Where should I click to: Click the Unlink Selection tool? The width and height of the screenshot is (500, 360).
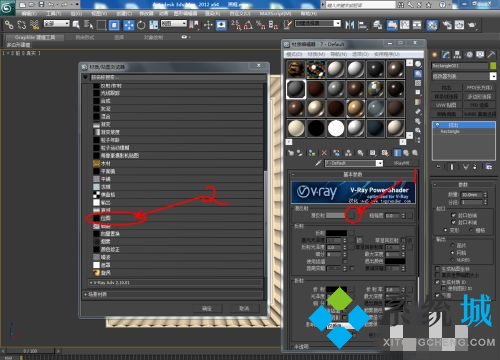point(22,25)
